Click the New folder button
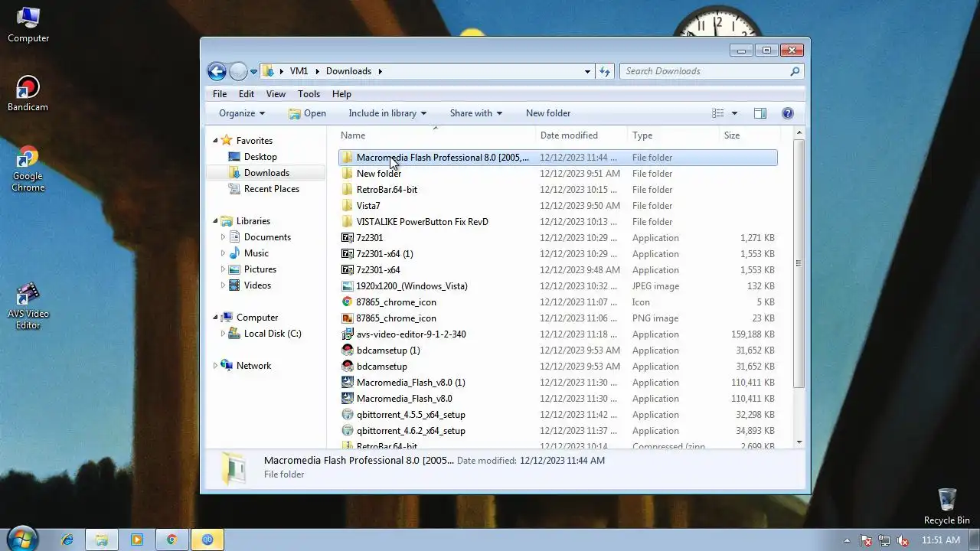This screenshot has height=551, width=980. (x=548, y=113)
